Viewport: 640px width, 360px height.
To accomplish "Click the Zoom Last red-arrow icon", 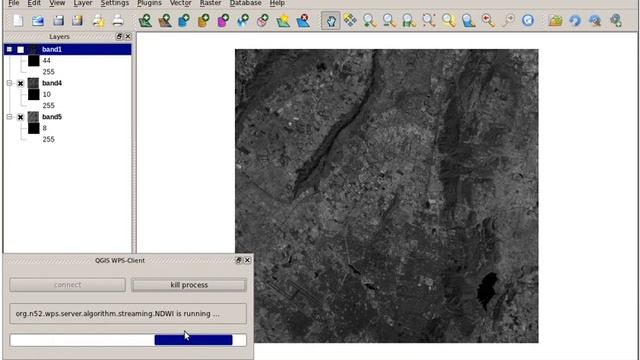I will click(488, 20).
